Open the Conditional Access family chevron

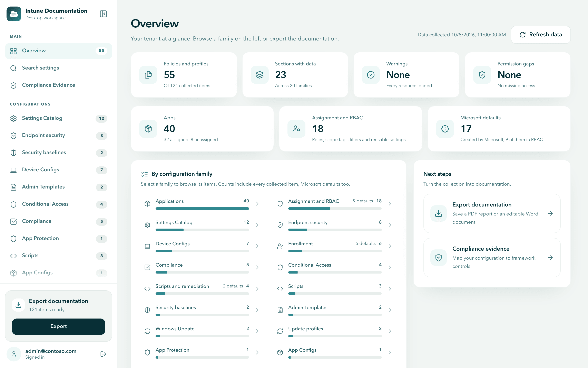click(390, 267)
